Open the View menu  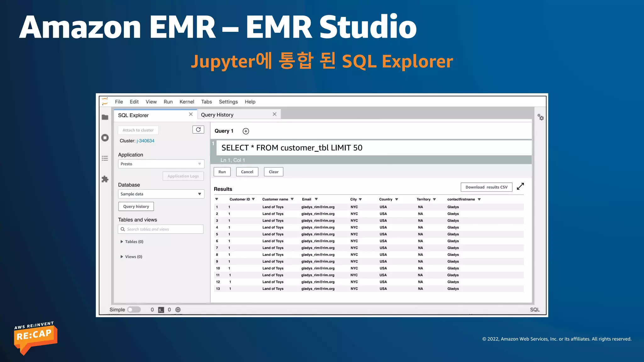pyautogui.click(x=151, y=102)
